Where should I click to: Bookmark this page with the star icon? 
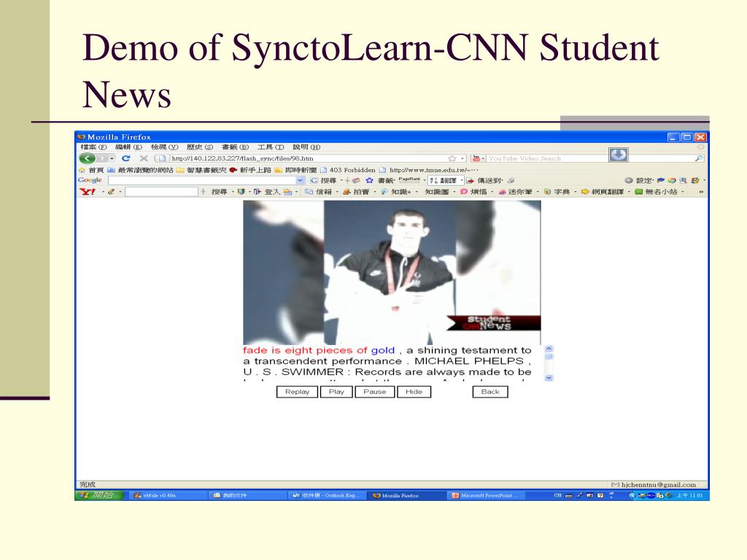pos(452,158)
